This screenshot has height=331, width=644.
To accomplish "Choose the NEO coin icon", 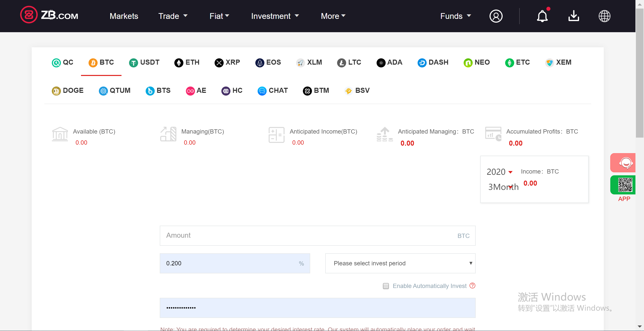I will 468,63.
